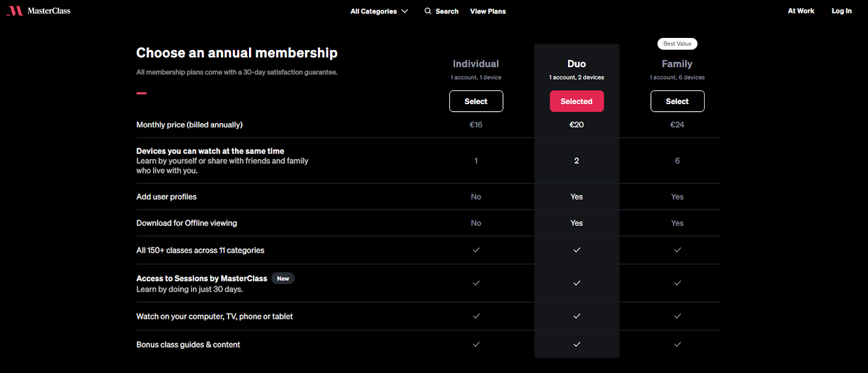This screenshot has height=373, width=868.
Task: Select the Family plan
Action: pyautogui.click(x=677, y=101)
